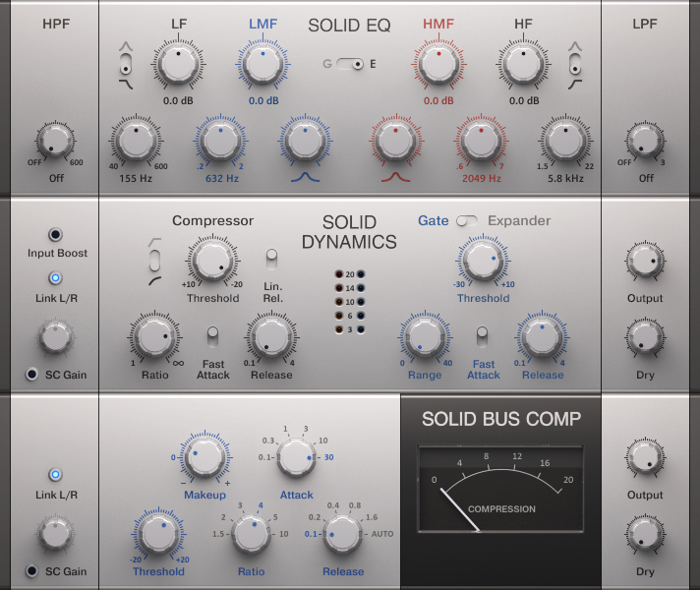Viewport: 700px width, 590px height.
Task: Toggle the Lin. Rel. switch
Action: [x=271, y=260]
